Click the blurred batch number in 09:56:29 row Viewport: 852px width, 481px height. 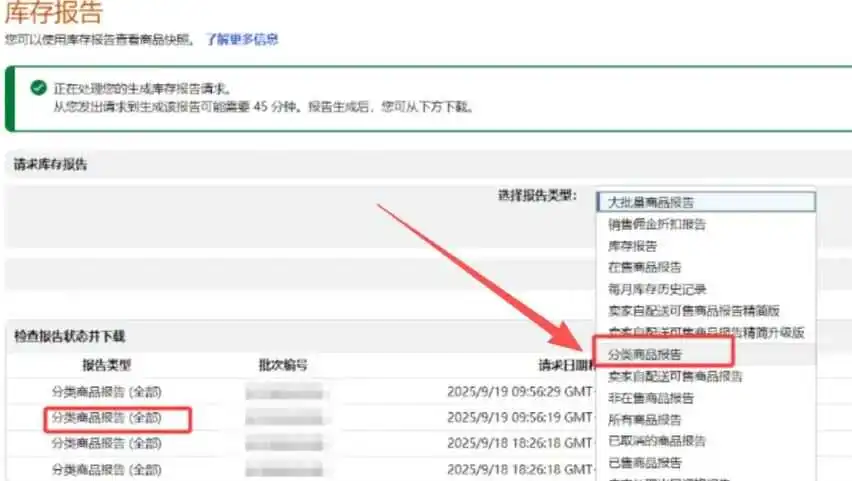tap(284, 392)
